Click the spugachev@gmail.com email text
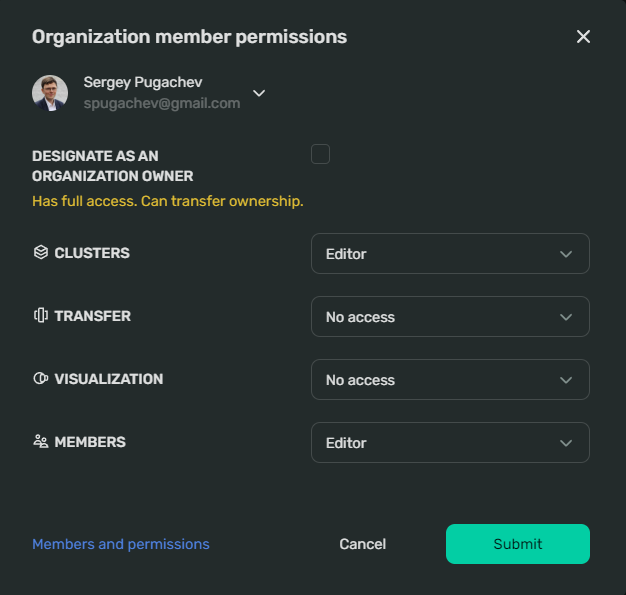The image size is (626, 595). [162, 103]
